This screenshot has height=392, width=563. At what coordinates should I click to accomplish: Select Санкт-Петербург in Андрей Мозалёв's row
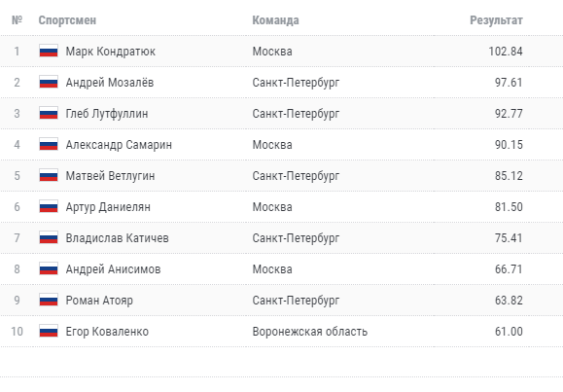pos(296,83)
